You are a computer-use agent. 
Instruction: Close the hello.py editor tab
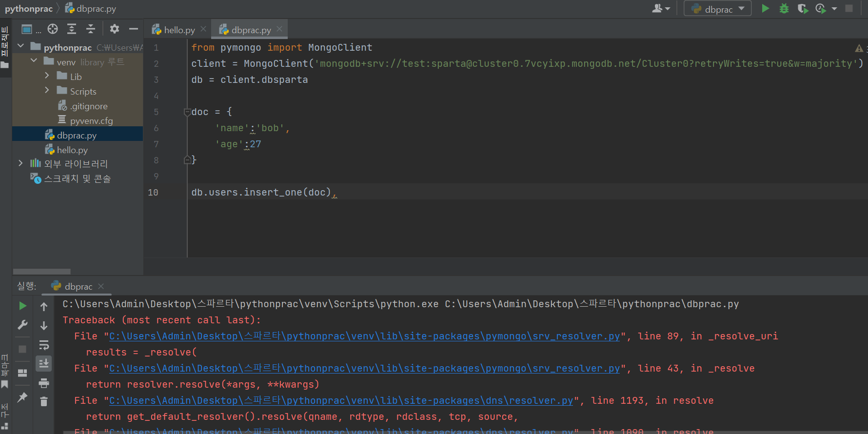[x=203, y=29]
